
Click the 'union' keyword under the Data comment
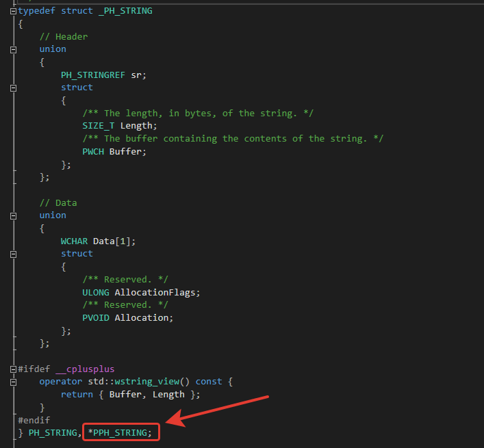[x=53, y=215]
